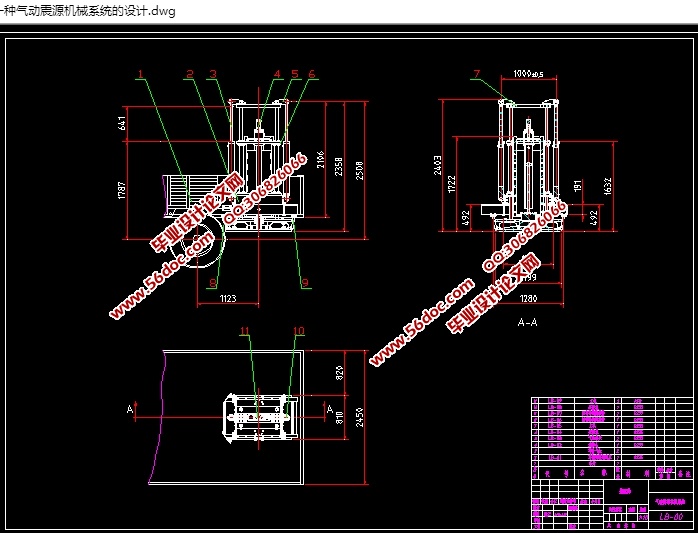This screenshot has width=698, height=533.
Task: Select the LB-00 drawing number in title block
Action: tap(671, 517)
